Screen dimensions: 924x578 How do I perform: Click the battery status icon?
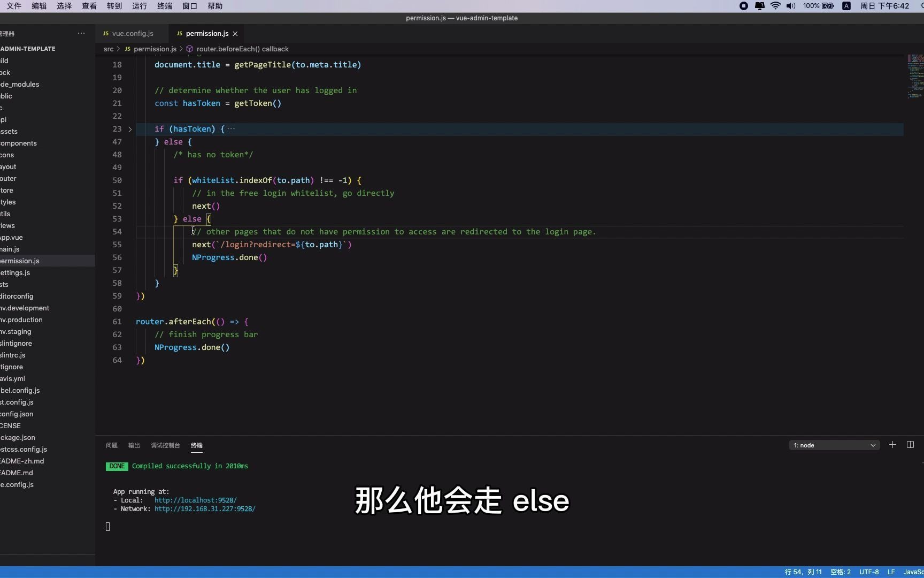(828, 6)
